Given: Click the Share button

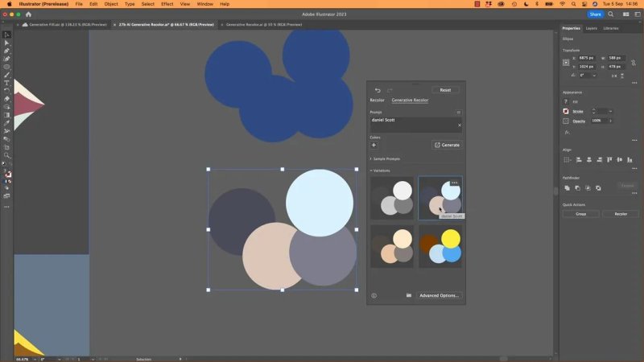Looking at the screenshot, I should (595, 14).
